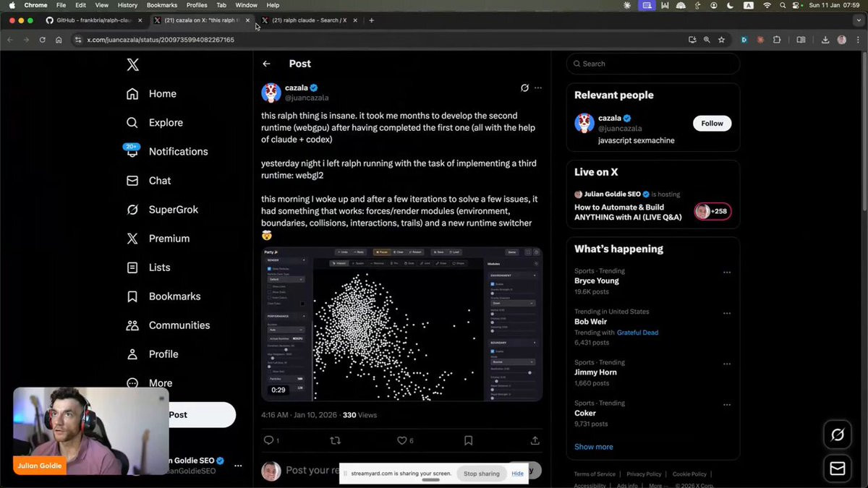Open Chrome downloads icon
Screen dimensions: 868x488
click(x=825, y=40)
